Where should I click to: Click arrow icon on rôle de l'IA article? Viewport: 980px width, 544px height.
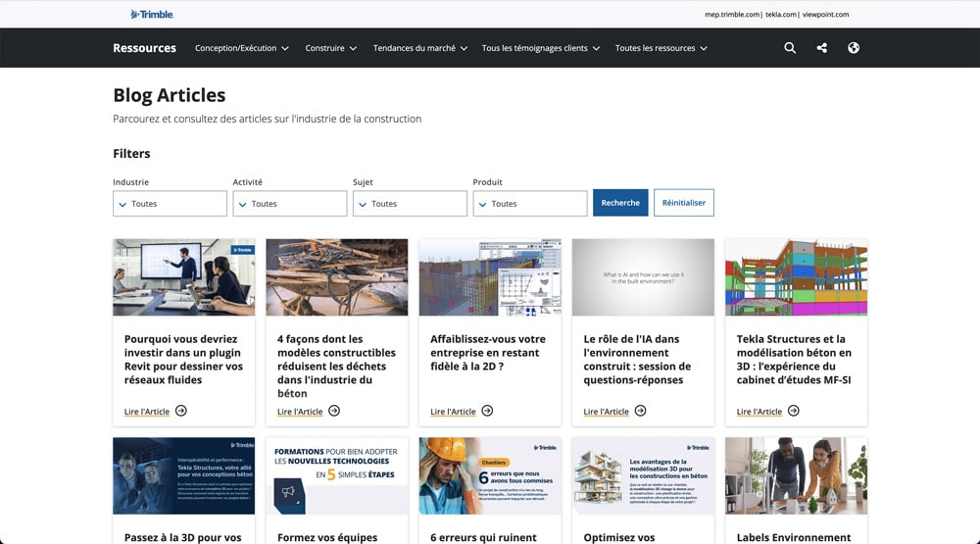641,411
